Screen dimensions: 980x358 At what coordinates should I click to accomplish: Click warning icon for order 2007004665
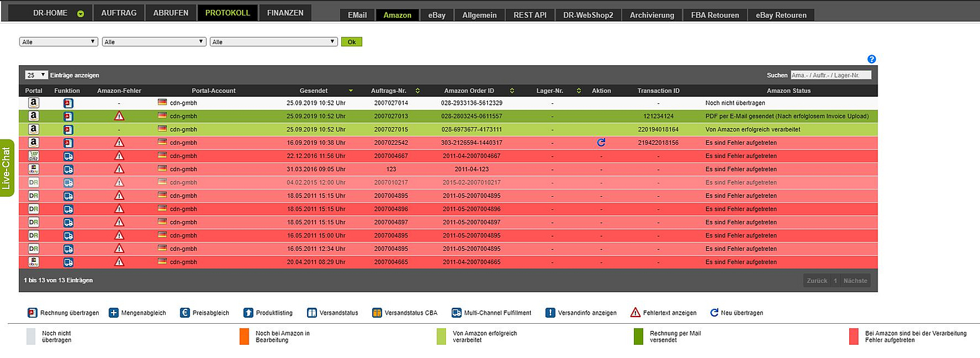[119, 262]
